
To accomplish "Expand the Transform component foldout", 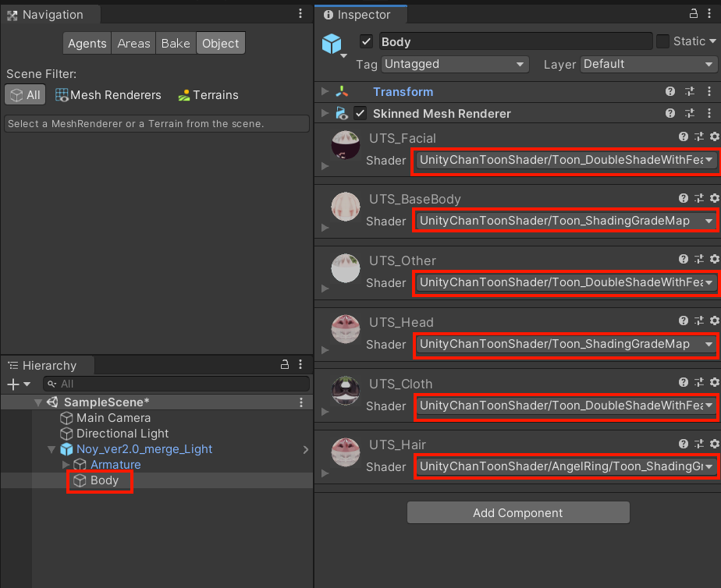I will pos(325,91).
